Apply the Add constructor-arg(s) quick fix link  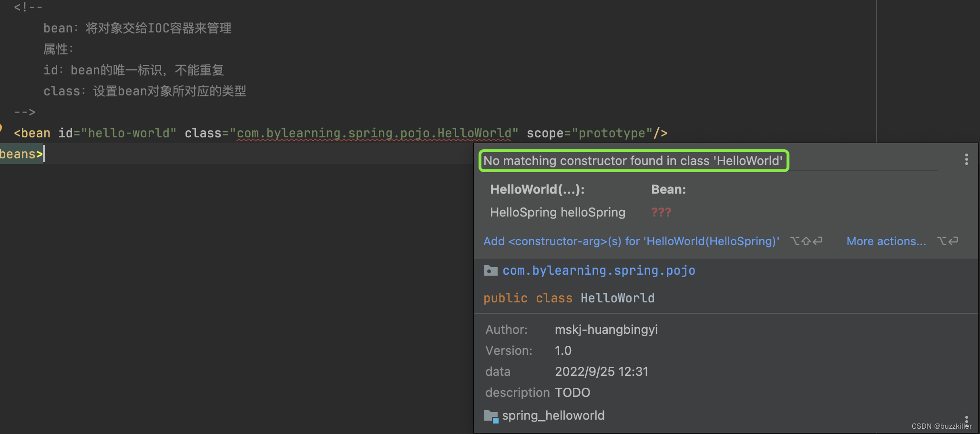[x=632, y=241]
